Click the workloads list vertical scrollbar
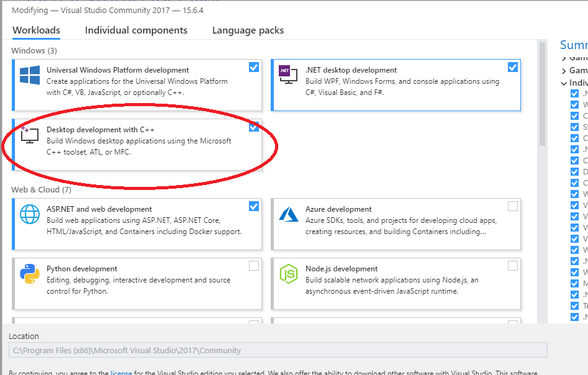The height and width of the screenshot is (375, 588). point(542,94)
